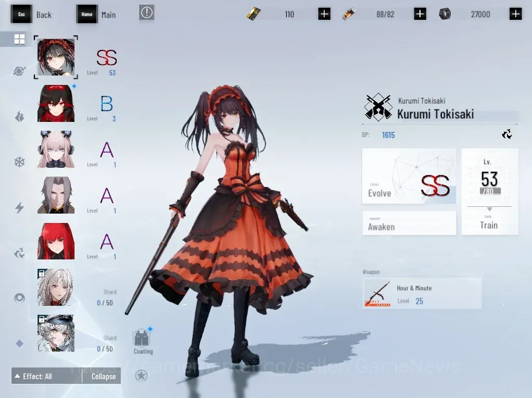Image resolution: width=532 pixels, height=398 pixels.
Task: Open the Coating outfit icon
Action: tap(143, 341)
